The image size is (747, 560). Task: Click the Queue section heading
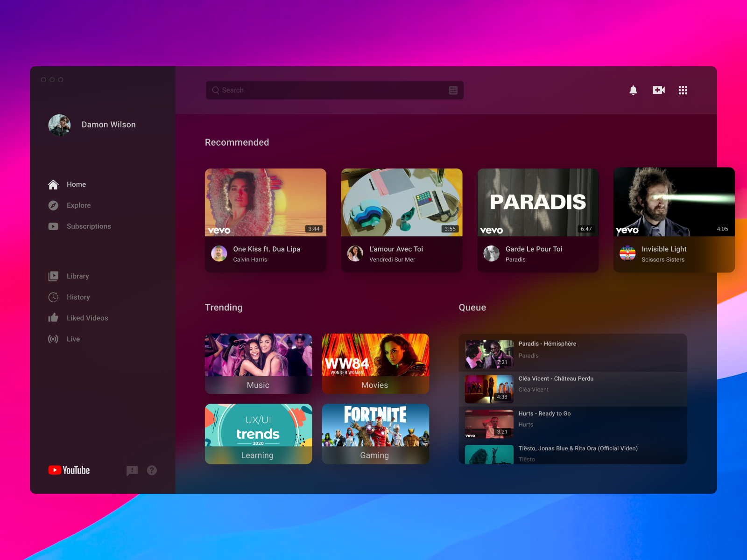click(x=472, y=308)
